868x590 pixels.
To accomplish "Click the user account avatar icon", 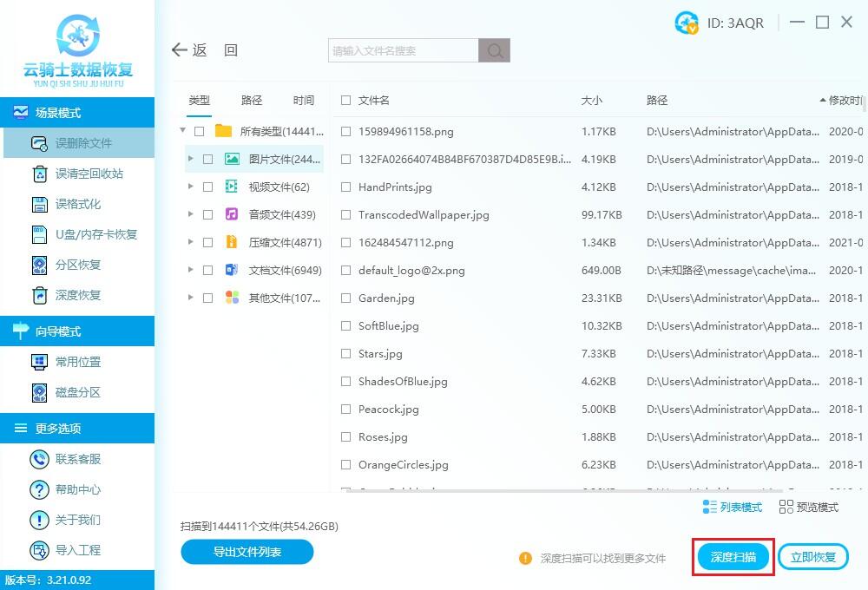I will pos(687,23).
